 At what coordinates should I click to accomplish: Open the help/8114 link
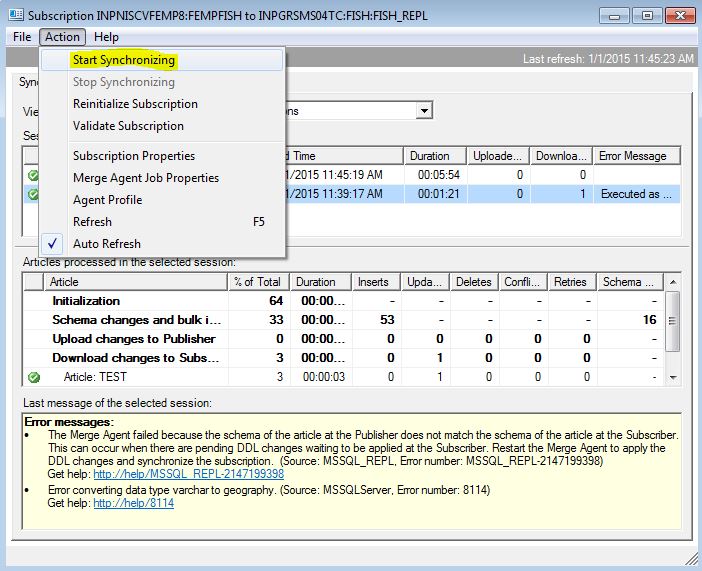pos(133,503)
